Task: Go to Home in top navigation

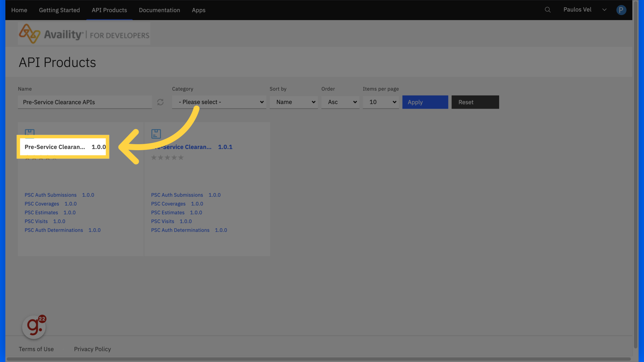Action: coord(19,10)
